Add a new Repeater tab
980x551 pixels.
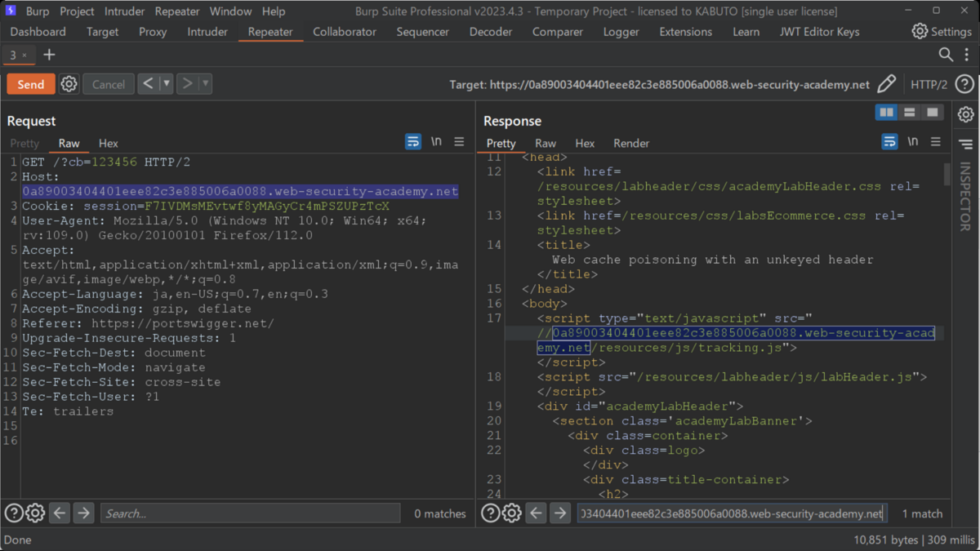tap(49, 55)
